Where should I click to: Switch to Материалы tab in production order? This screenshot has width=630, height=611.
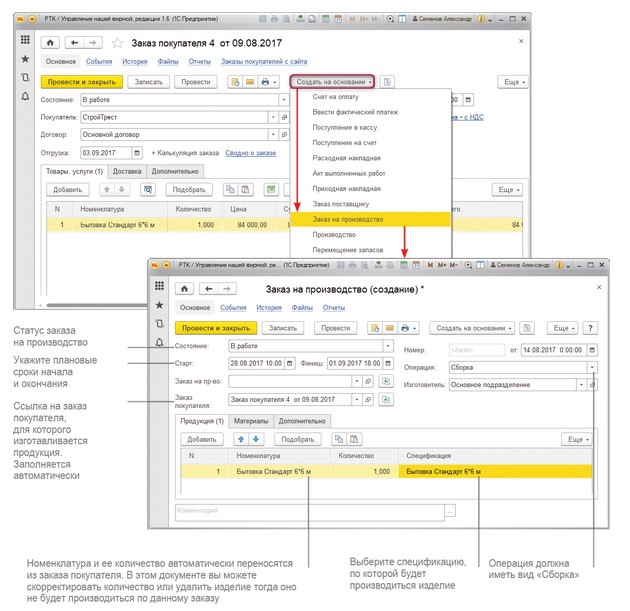(251, 421)
